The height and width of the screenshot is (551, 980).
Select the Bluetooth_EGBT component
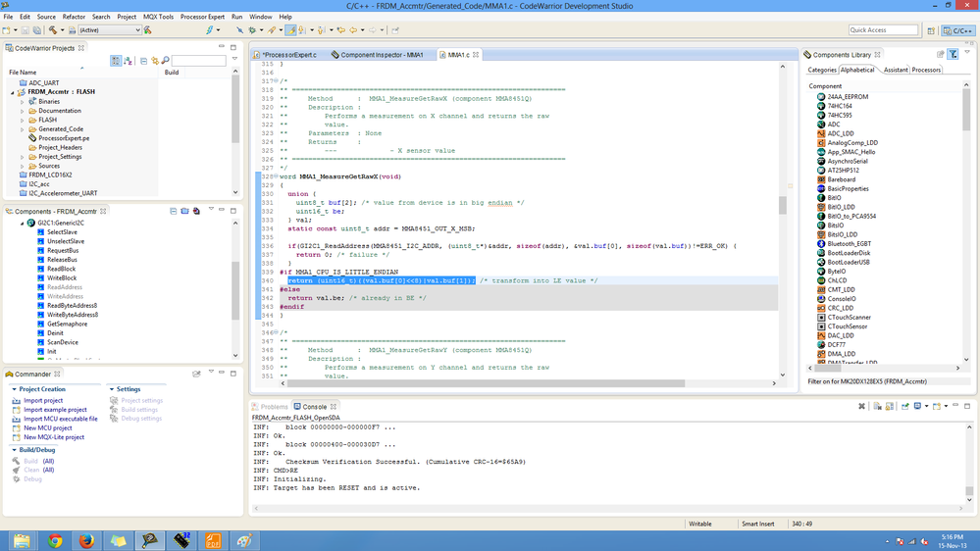(x=849, y=244)
